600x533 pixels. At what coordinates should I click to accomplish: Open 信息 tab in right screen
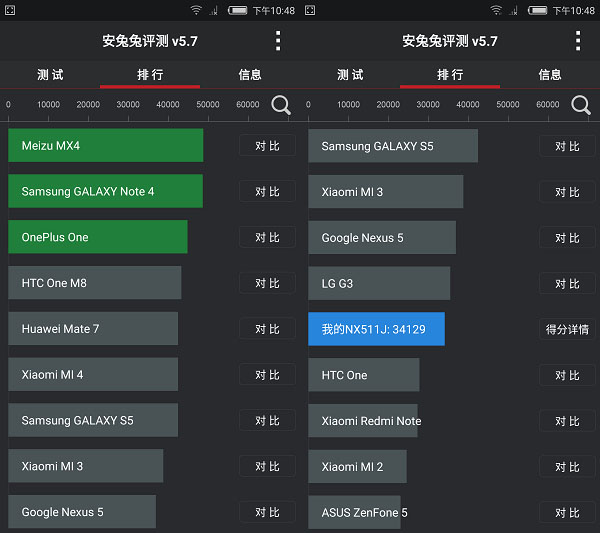(550, 75)
